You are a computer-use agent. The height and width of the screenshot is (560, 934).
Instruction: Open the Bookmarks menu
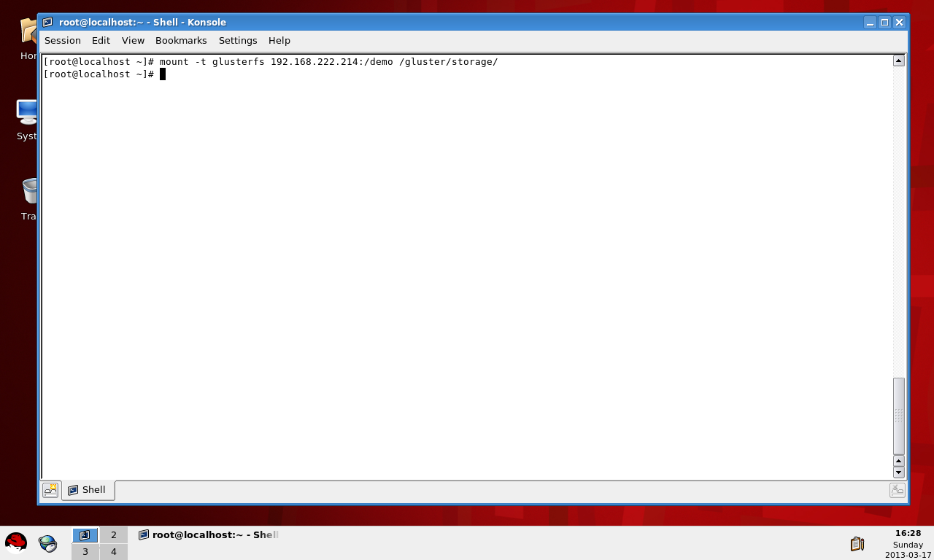coord(181,41)
